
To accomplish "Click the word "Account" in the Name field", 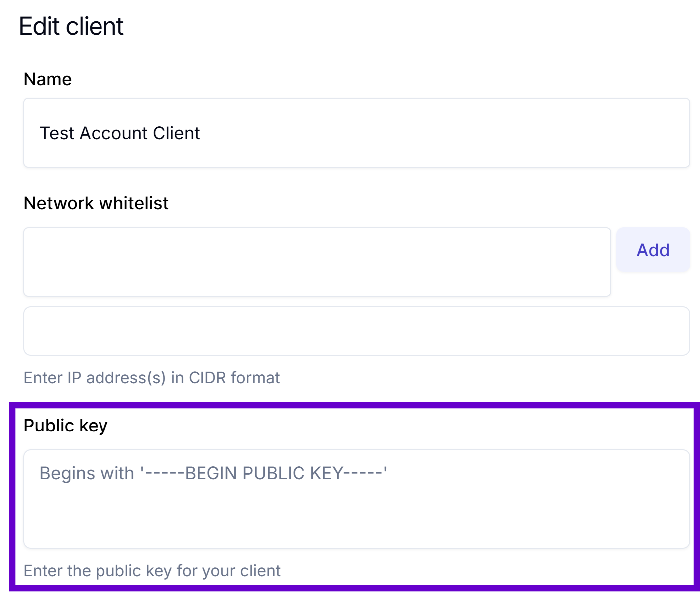I will [113, 133].
